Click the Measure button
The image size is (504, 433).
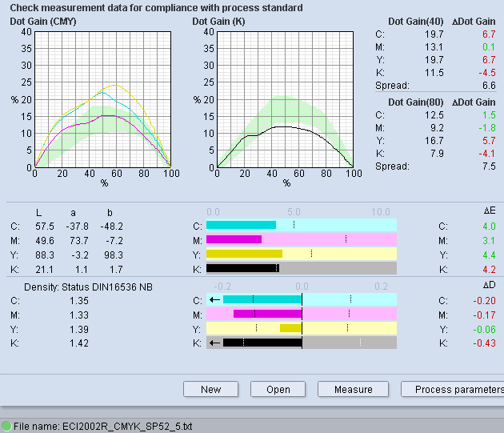pyautogui.click(x=354, y=389)
